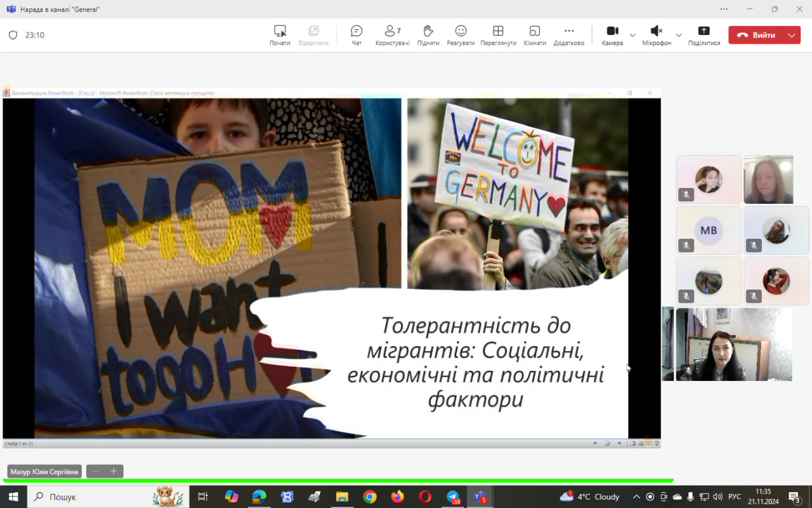
Task: Expand the camera options dropdown arrow
Action: (632, 35)
